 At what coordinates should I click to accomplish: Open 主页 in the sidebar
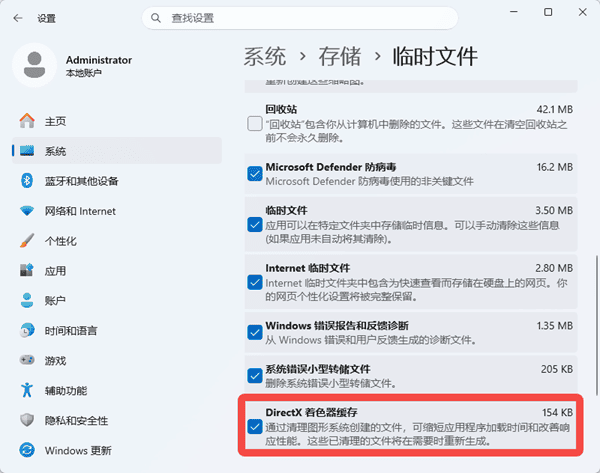click(x=117, y=121)
